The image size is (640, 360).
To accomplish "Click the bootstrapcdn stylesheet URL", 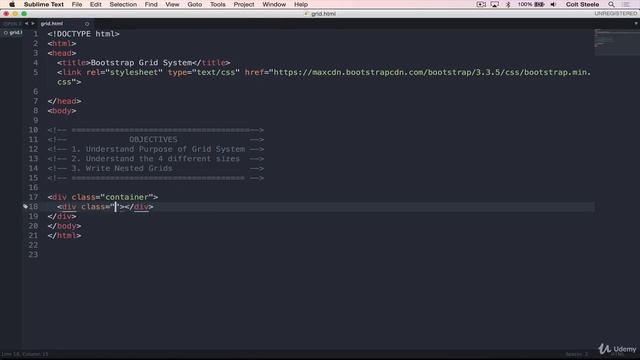I will click(x=432, y=72).
